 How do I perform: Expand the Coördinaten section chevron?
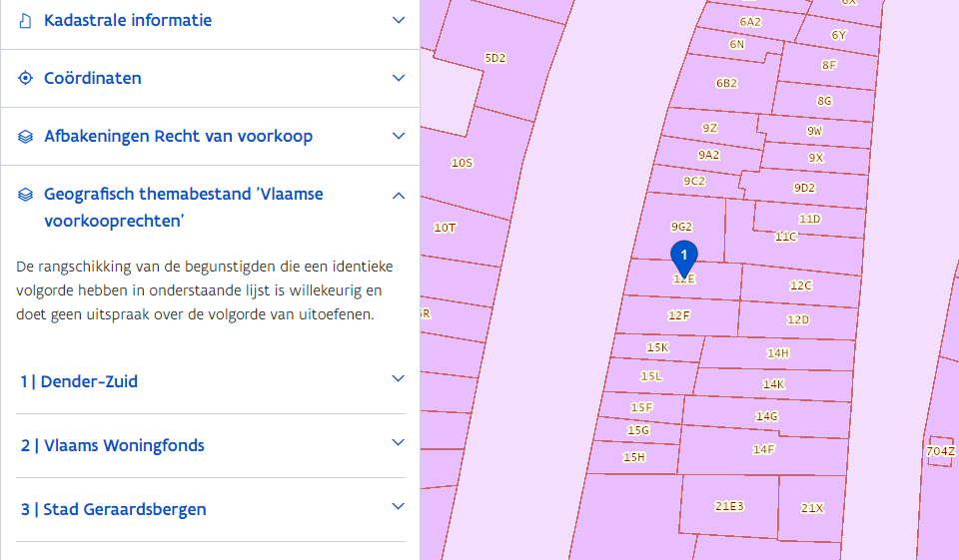[399, 78]
